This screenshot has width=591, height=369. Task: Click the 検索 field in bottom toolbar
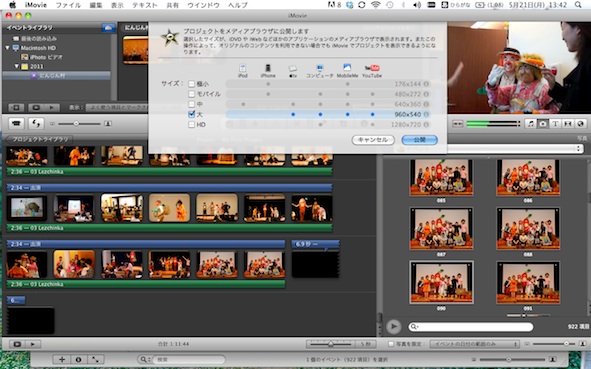tap(188, 360)
